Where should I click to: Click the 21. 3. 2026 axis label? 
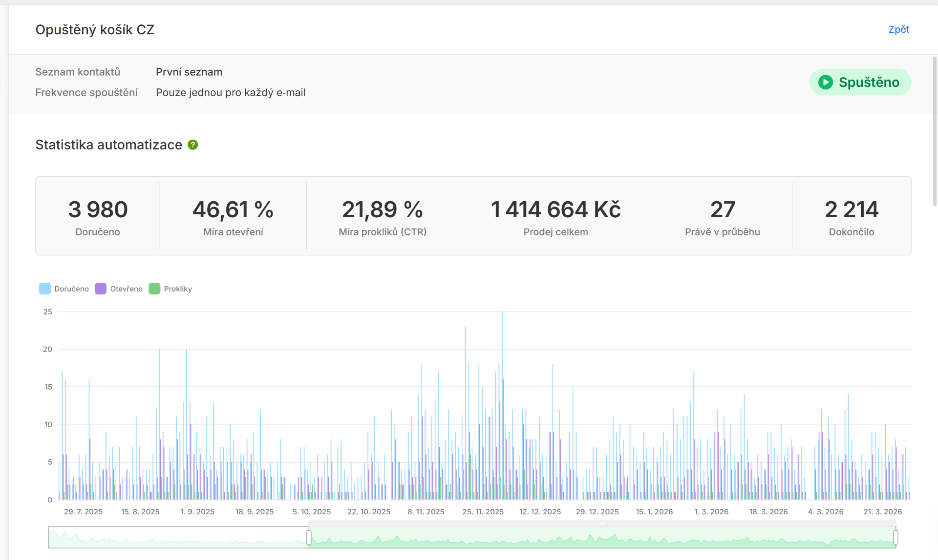[x=883, y=512]
